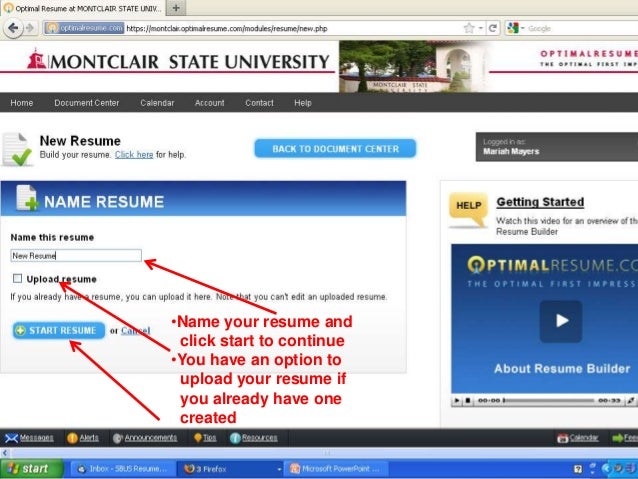The width and height of the screenshot is (638, 479).
Task: Open the Calendar navigation item
Action: coord(157,103)
